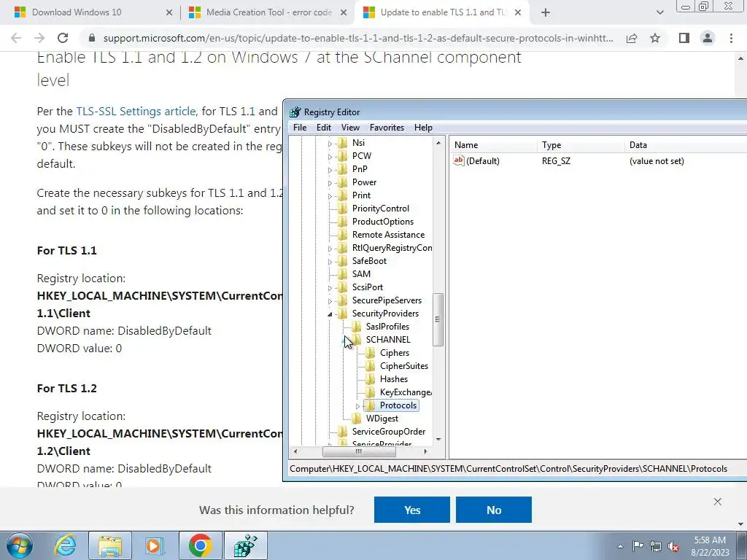Toggle the Chrome side panel icon
747x560 pixels.
coord(684,38)
